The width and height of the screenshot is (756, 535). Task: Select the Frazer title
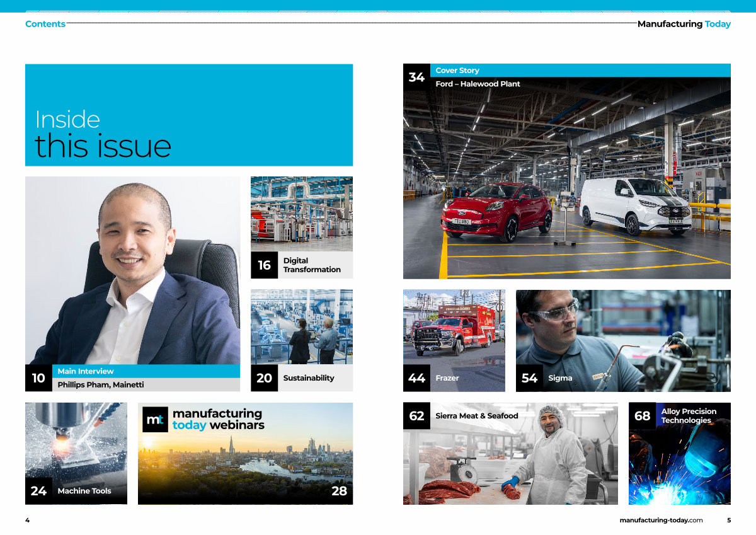447,378
